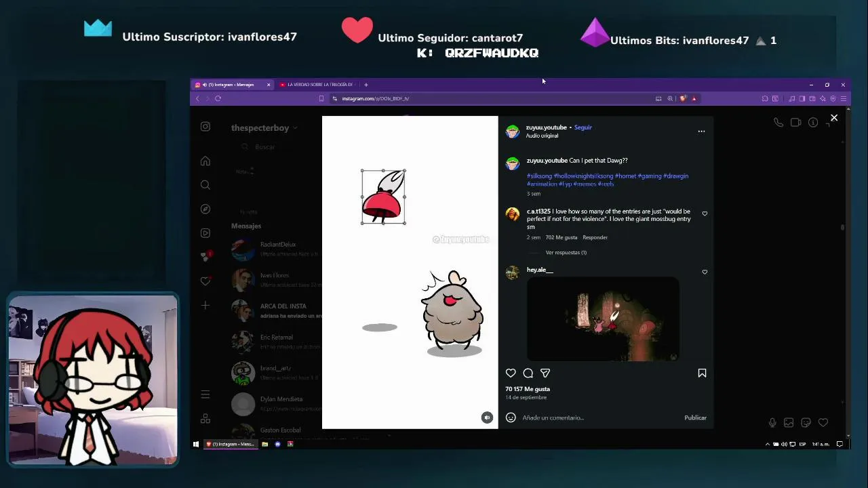Open emoji picker in comment box
Screen dimensions: 868x488
tap(511, 418)
